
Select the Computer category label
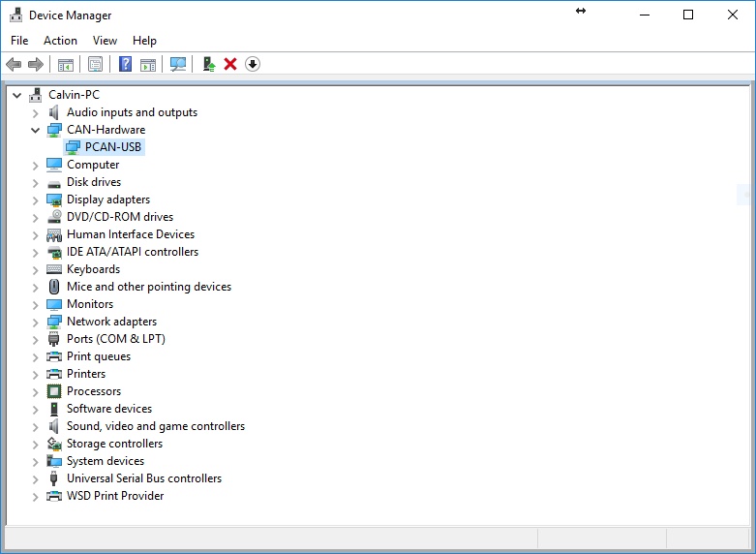click(93, 165)
